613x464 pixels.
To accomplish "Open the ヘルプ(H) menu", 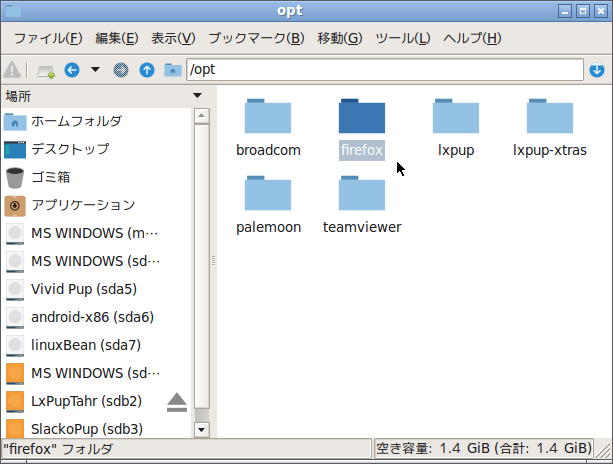I will click(472, 38).
